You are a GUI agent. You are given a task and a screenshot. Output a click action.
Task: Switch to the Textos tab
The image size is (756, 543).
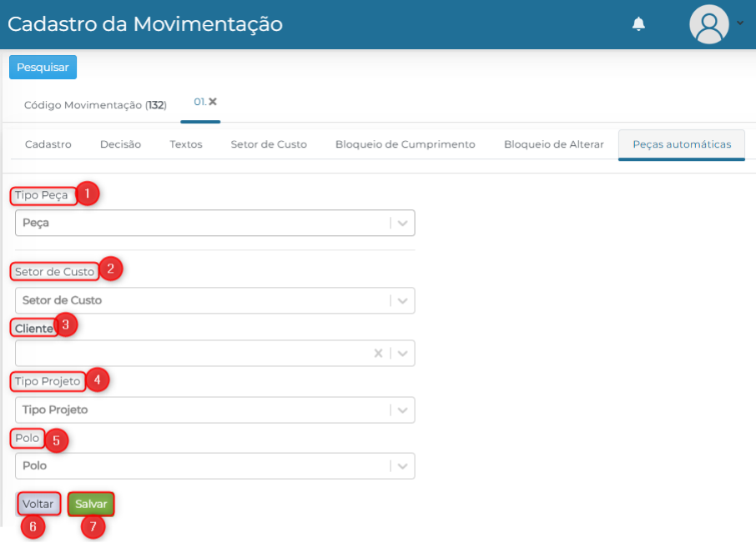pos(185,144)
